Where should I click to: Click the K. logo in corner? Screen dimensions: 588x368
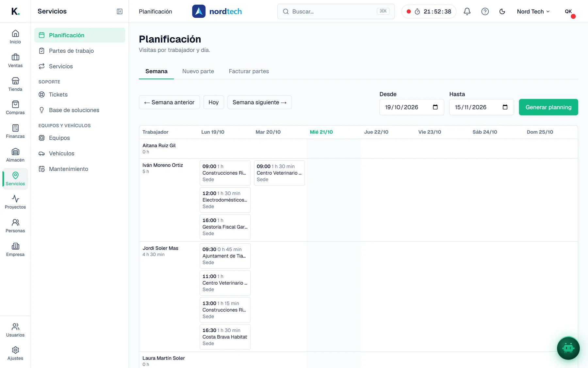point(15,11)
